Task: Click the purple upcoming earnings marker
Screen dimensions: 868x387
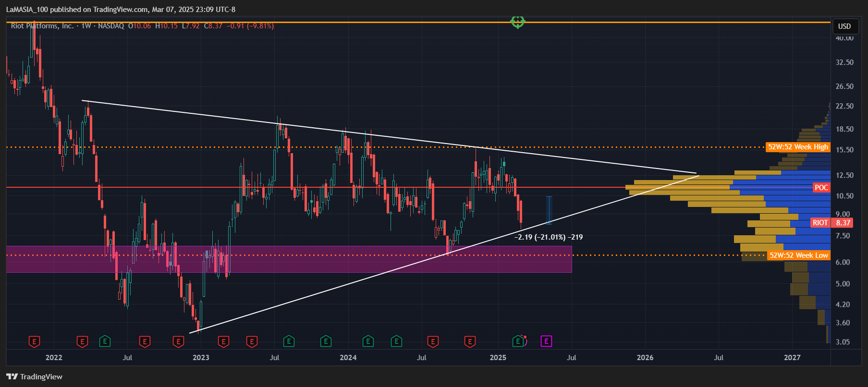Action: coord(546,341)
